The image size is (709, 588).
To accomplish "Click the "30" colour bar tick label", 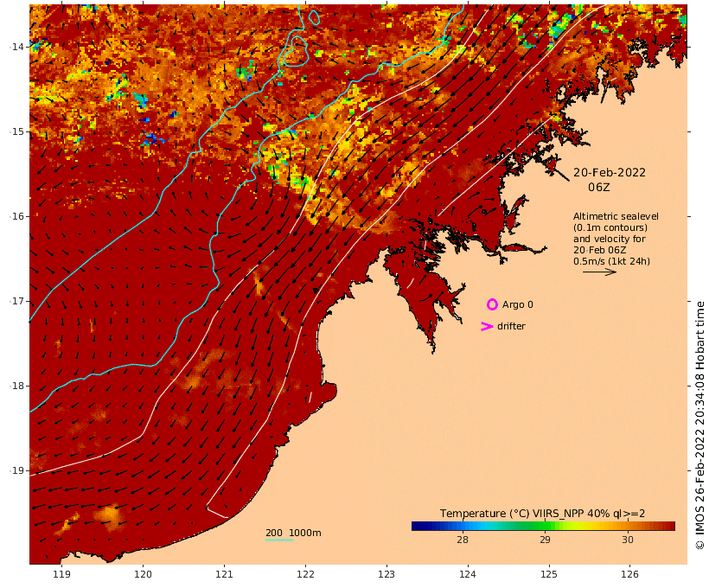I will [x=627, y=540].
